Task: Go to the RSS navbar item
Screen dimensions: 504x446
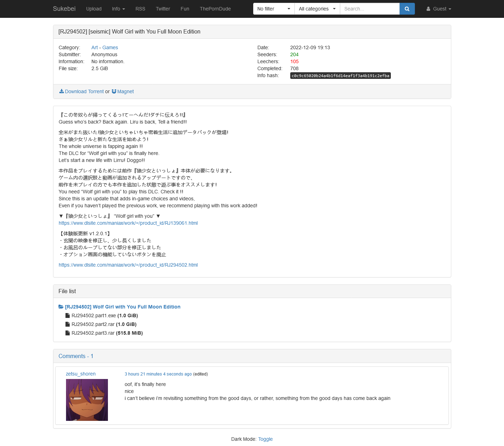Action: pyautogui.click(x=140, y=9)
